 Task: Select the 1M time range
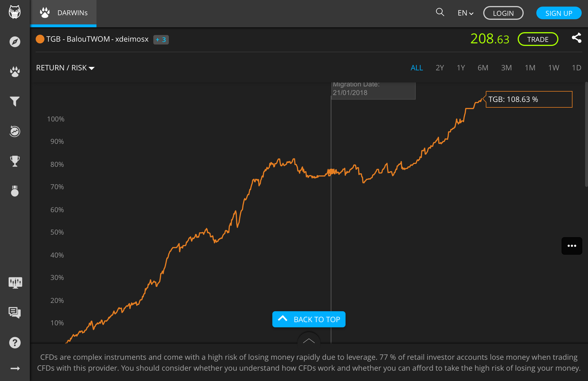tap(530, 68)
